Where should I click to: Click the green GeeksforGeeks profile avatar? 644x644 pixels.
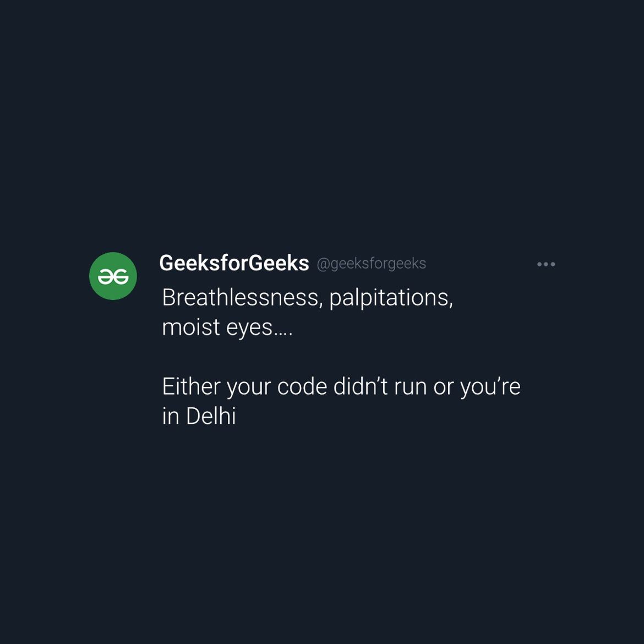coord(113,276)
